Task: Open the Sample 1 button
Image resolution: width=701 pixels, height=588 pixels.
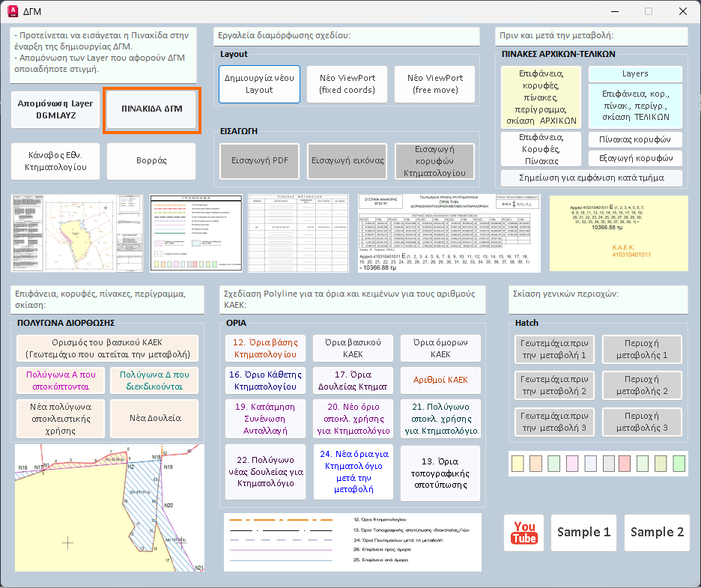Action: click(584, 533)
